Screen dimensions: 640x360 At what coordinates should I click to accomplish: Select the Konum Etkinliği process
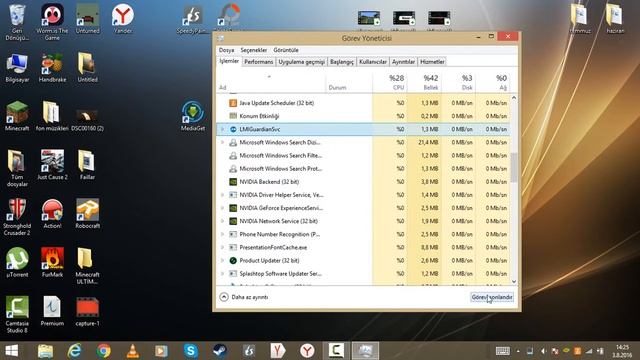[x=362, y=116]
